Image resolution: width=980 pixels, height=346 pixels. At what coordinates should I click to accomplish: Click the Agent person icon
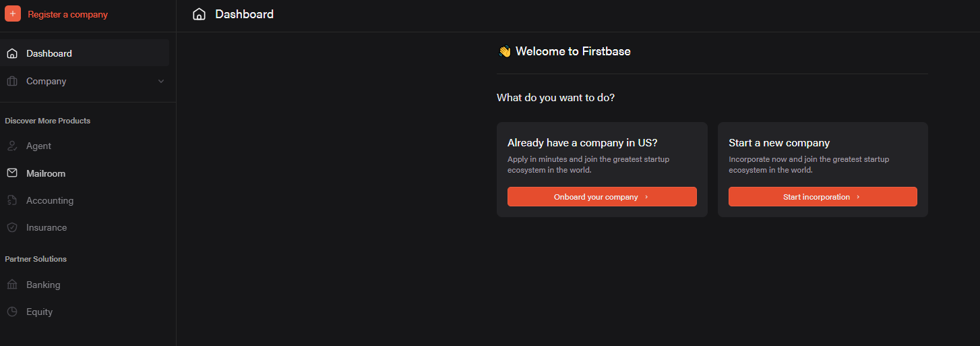pos(12,146)
